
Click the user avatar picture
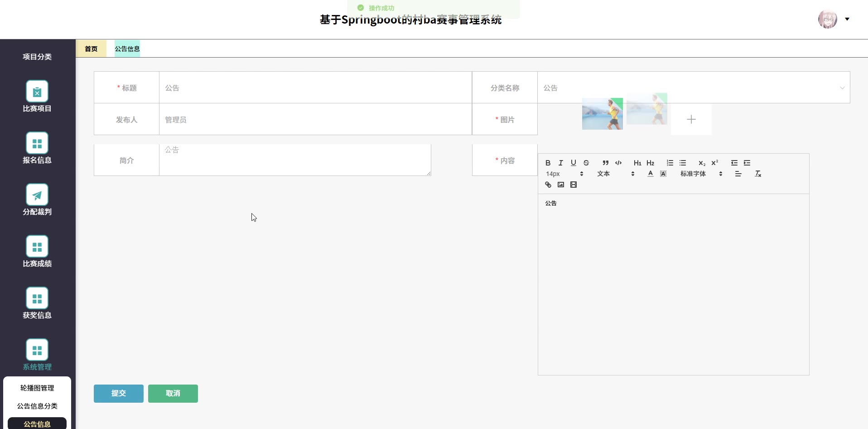(x=828, y=19)
